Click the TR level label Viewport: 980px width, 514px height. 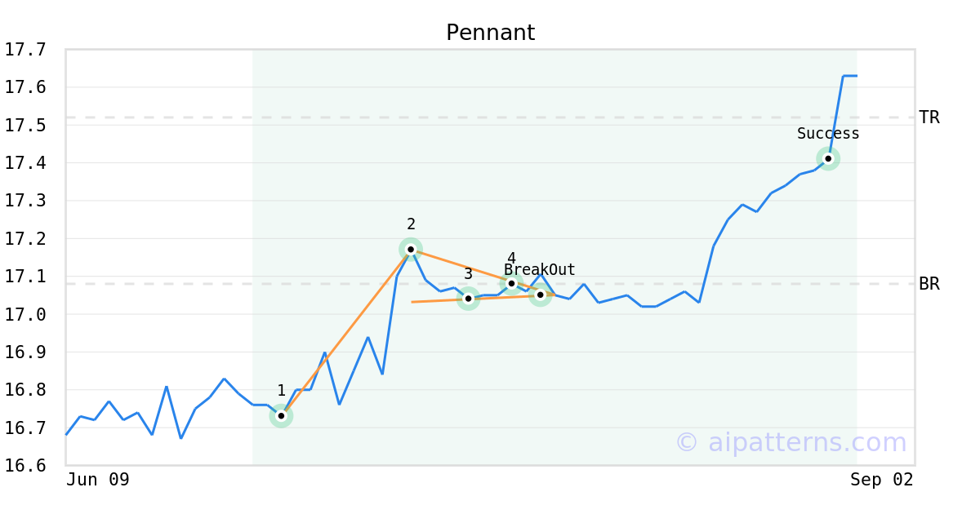[929, 117]
